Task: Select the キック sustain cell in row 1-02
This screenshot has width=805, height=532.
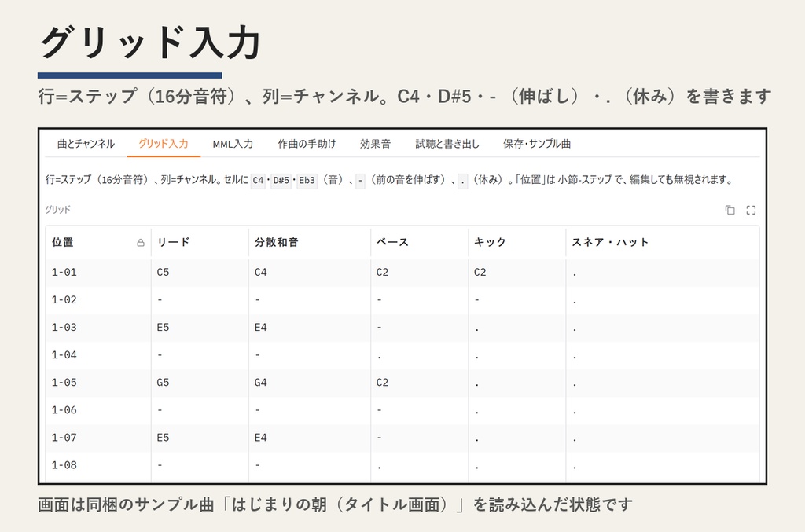Action: 517,300
